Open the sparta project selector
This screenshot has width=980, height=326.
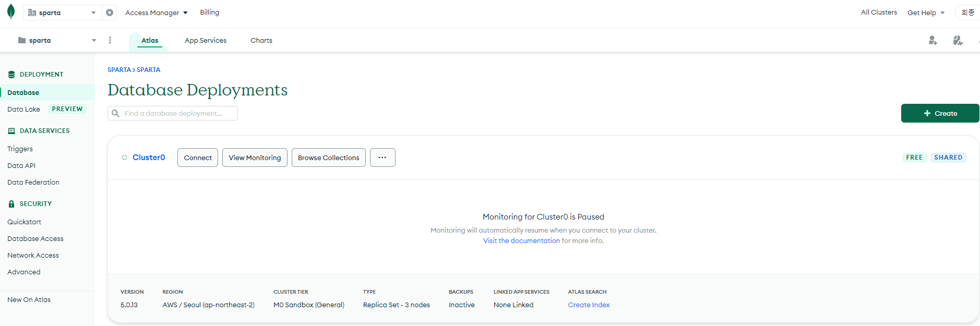tap(57, 40)
